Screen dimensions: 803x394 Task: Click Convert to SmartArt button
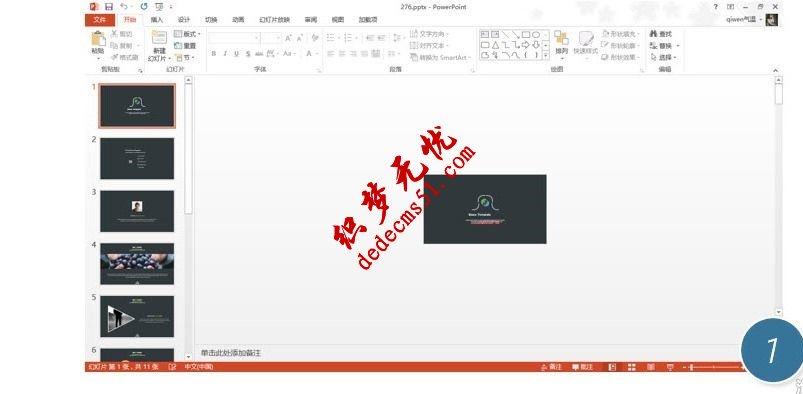(439, 57)
